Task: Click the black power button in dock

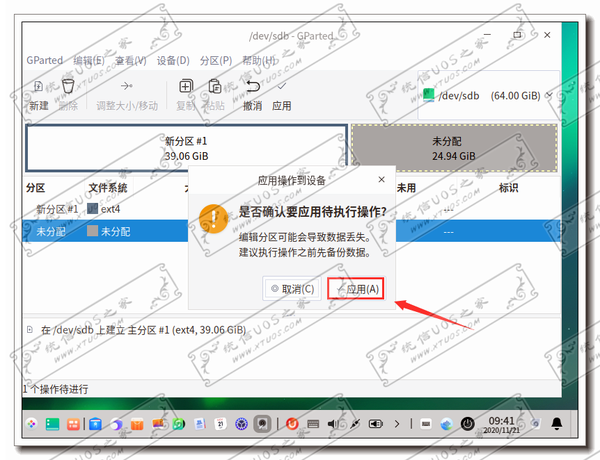Action: pos(467,424)
